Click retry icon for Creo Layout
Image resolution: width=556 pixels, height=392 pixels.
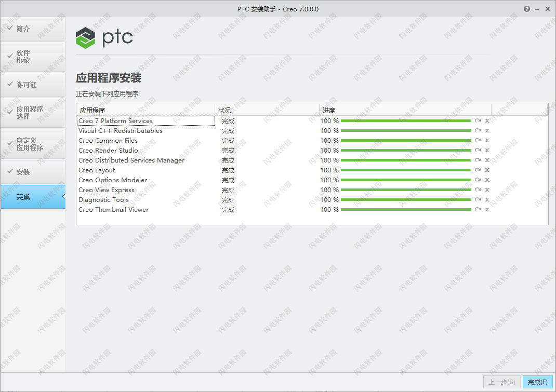pos(478,170)
